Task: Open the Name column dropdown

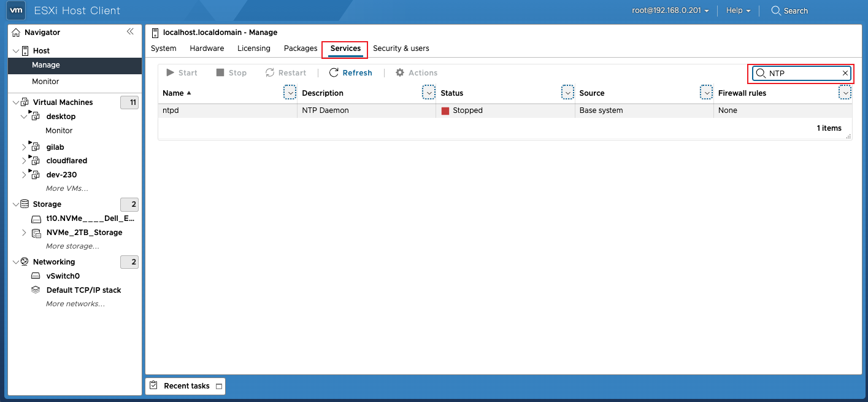Action: pos(290,93)
